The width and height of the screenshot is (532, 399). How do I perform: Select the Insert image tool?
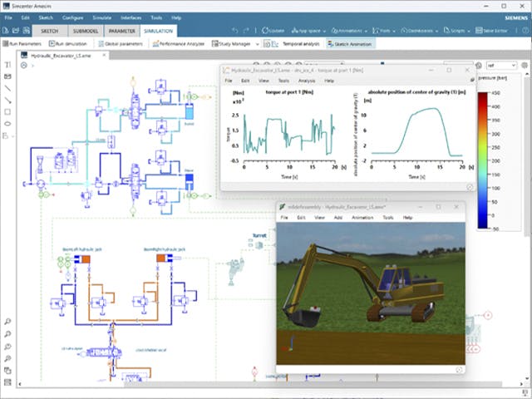[7, 76]
